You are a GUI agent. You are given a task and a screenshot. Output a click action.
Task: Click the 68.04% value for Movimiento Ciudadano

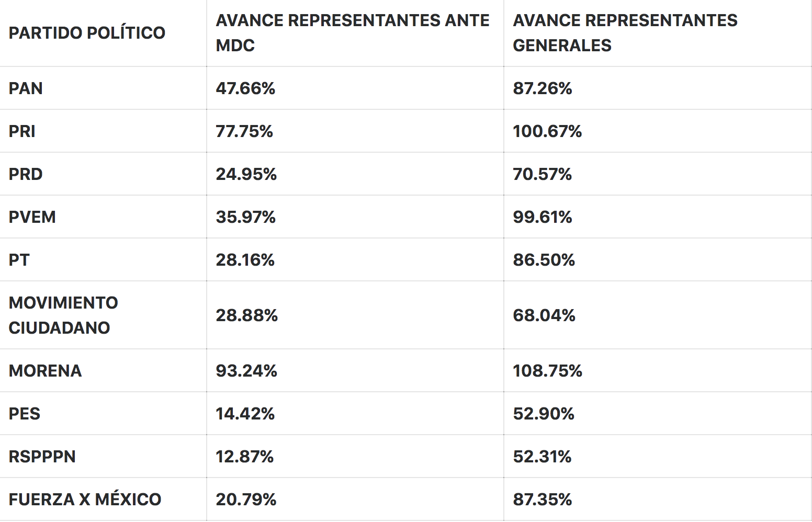(x=544, y=315)
